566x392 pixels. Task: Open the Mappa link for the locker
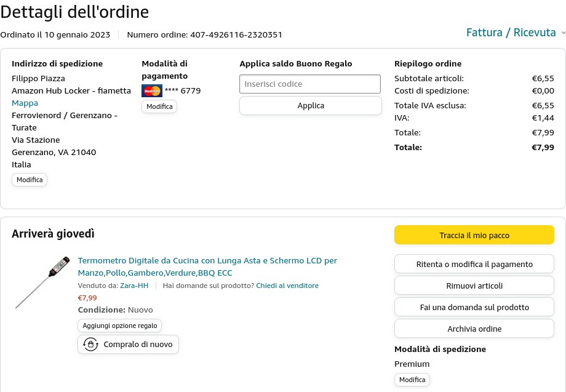coord(25,103)
